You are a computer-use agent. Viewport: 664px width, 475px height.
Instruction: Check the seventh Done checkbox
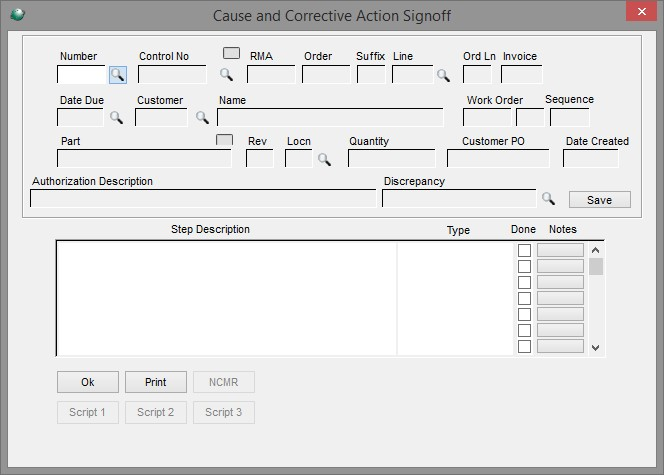(524, 346)
